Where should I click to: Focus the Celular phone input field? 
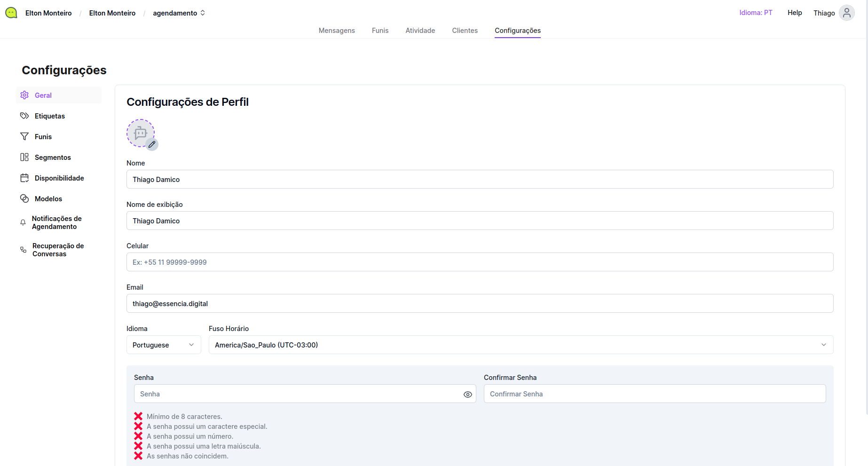click(x=480, y=262)
